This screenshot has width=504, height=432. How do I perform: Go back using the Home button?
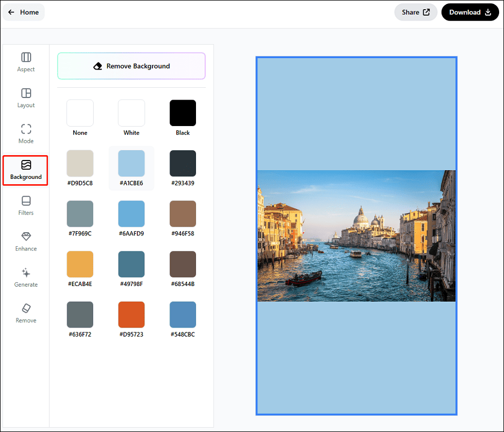[23, 12]
